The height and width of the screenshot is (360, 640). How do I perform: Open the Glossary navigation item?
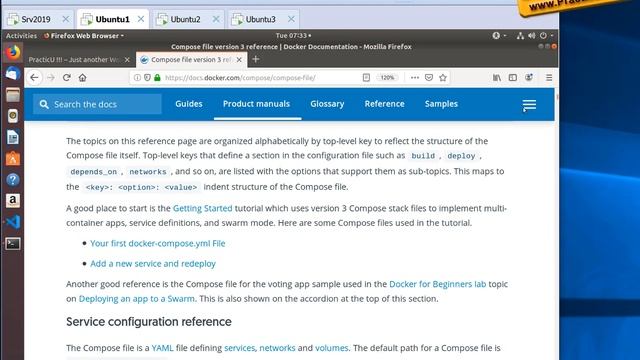[x=327, y=104]
